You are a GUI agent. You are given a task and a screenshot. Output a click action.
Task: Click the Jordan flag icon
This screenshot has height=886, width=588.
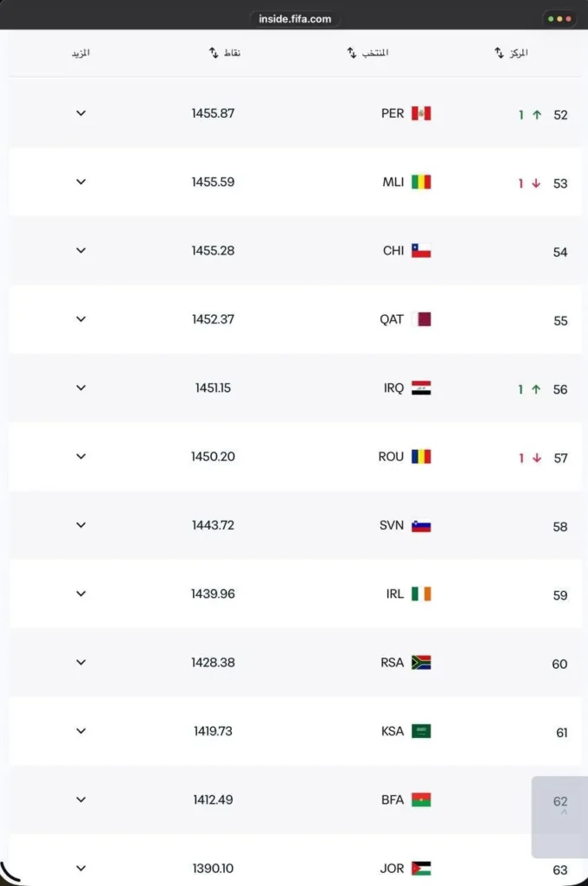(x=421, y=869)
